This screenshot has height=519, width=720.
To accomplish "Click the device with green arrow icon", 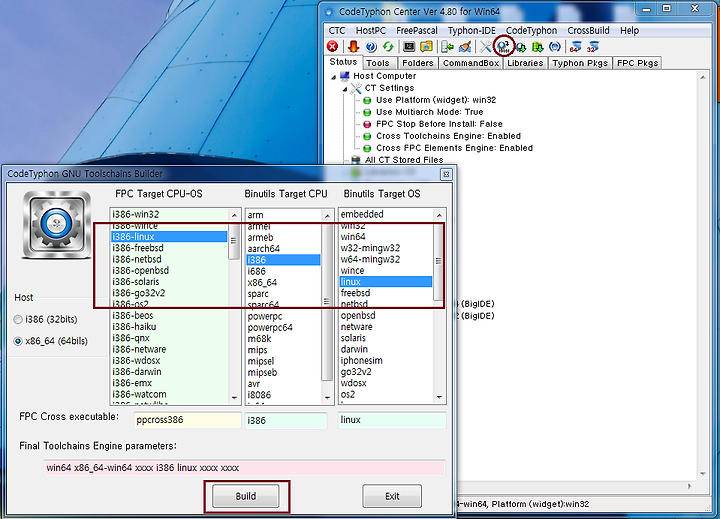I will click(x=447, y=46).
